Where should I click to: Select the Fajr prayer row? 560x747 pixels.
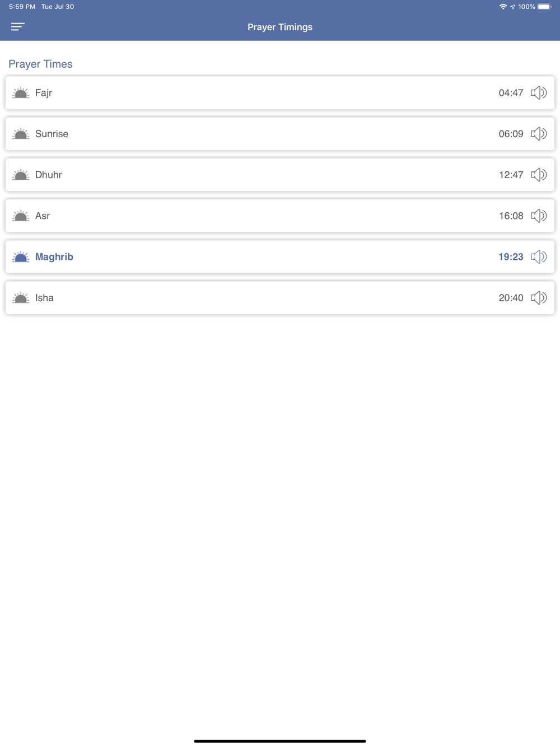269,93
